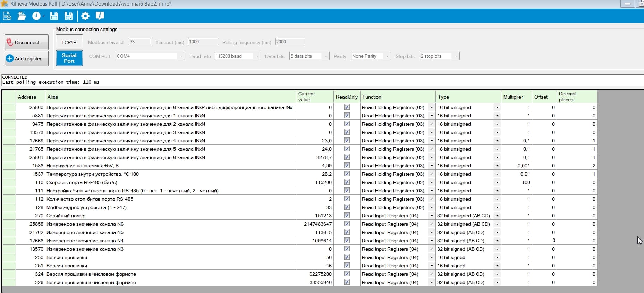Click current value 2147483647

(x=315, y=224)
